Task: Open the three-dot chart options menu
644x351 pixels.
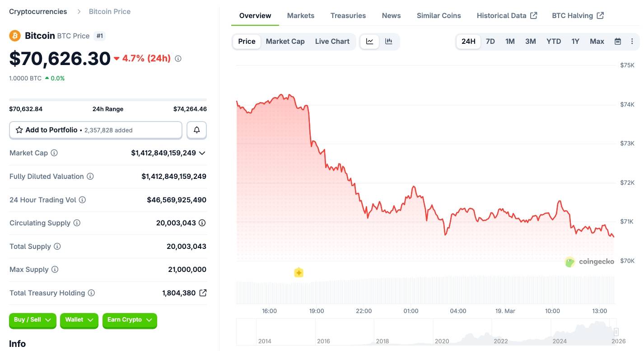Action: pos(632,41)
